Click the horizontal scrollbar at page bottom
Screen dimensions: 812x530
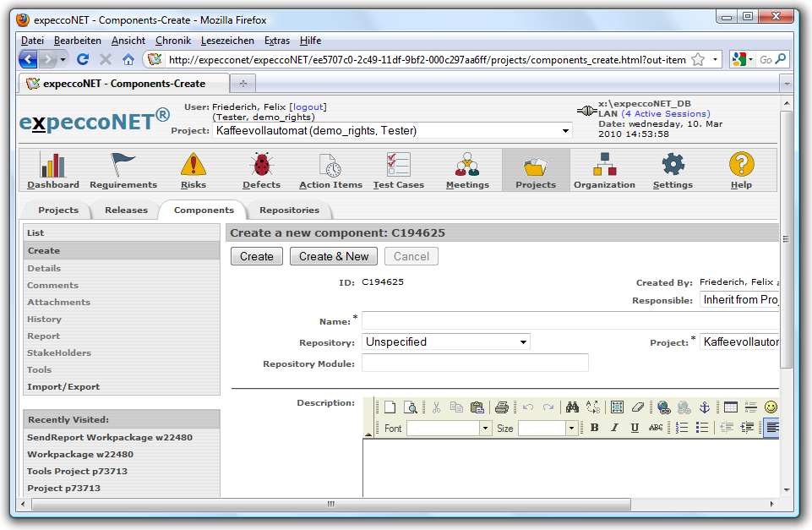(330, 505)
